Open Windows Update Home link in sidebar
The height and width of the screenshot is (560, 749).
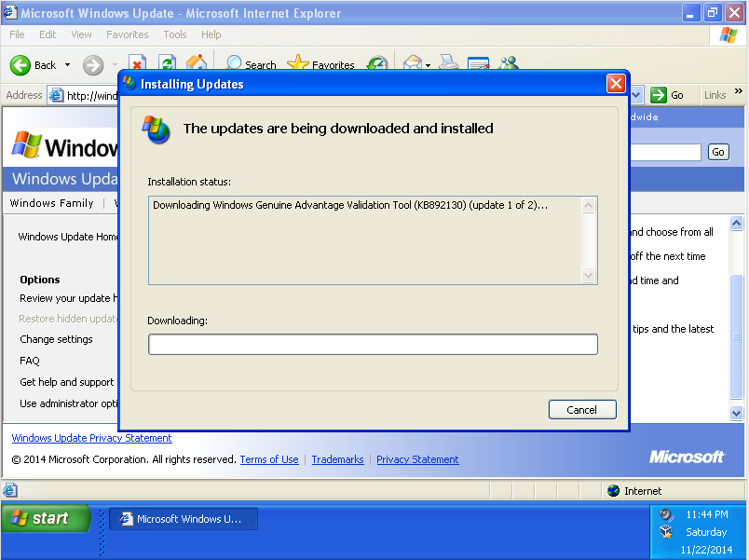[x=67, y=237]
